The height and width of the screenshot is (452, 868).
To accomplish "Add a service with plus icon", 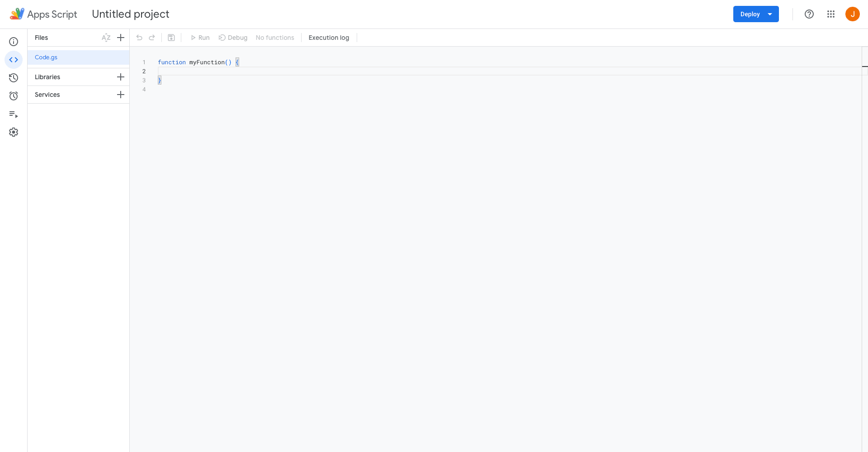I will click(x=121, y=95).
